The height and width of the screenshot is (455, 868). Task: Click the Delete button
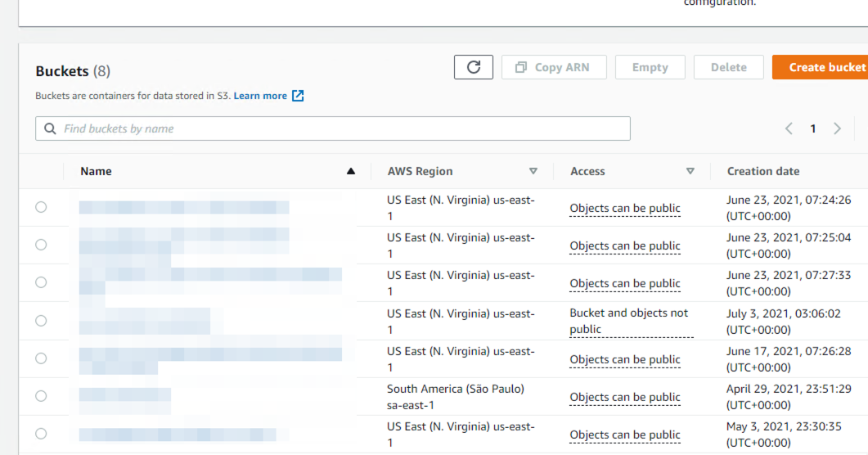click(728, 68)
